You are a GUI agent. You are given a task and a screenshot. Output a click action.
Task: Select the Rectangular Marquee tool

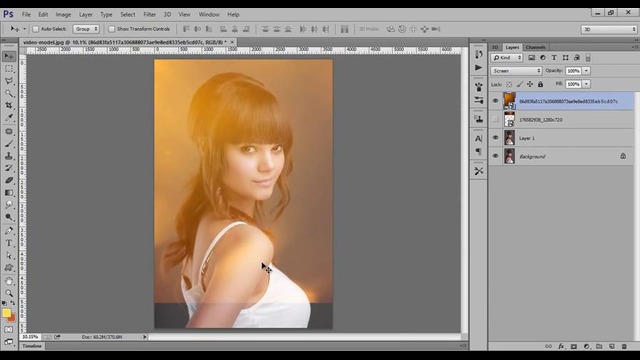pos(9,69)
